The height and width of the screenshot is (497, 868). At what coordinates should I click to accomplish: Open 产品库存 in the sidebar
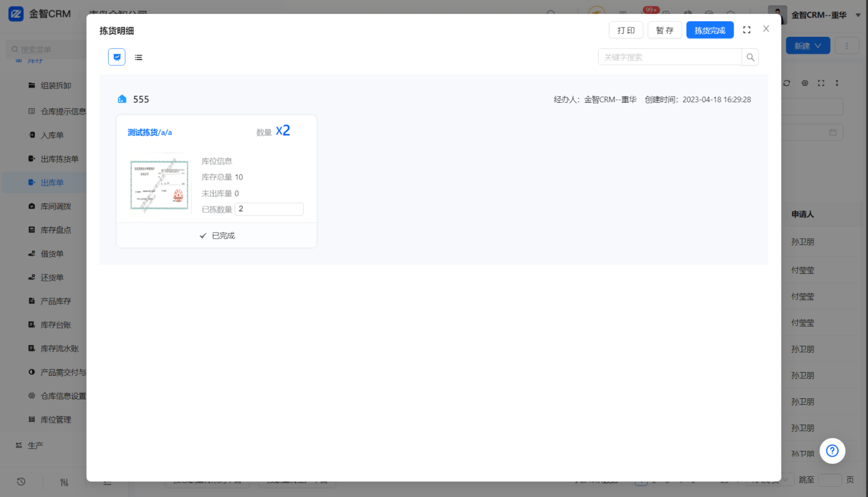coord(56,301)
